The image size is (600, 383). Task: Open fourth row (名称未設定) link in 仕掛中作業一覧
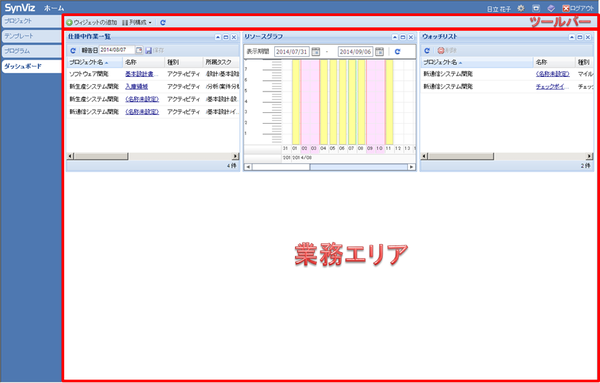[x=142, y=112]
